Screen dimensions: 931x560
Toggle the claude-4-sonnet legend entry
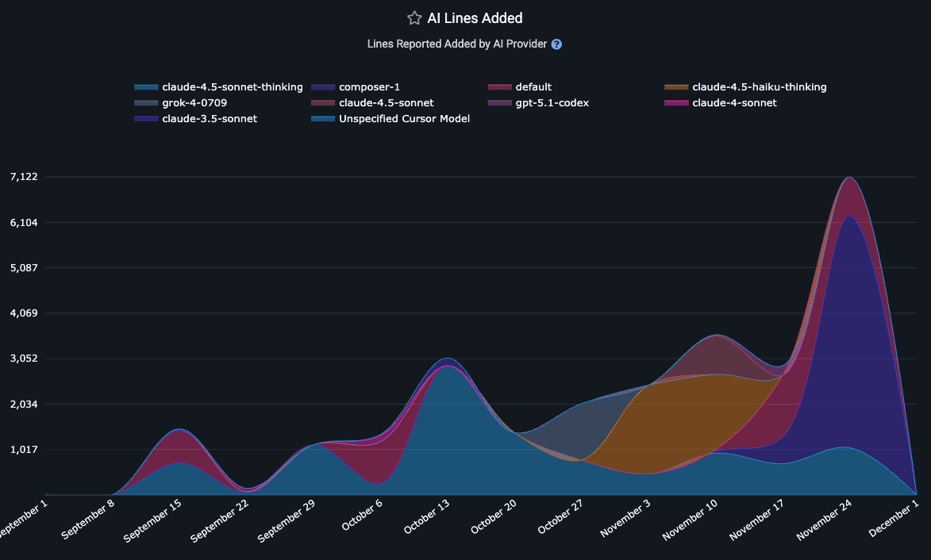coord(734,103)
